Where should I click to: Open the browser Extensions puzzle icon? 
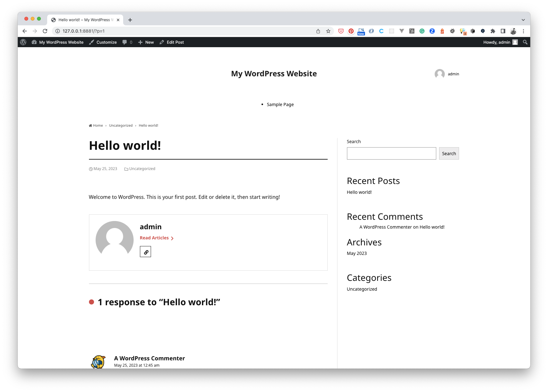[493, 31]
